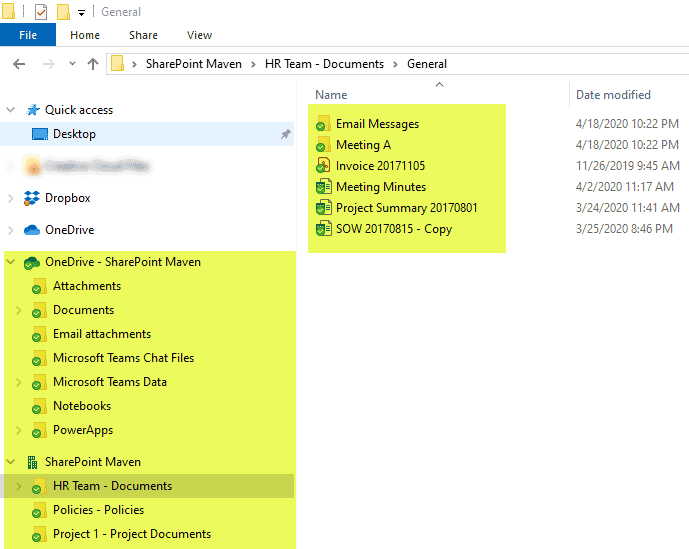Click the Project Summary 20170801 name
Image resolution: width=689 pixels, height=549 pixels.
[x=406, y=208]
